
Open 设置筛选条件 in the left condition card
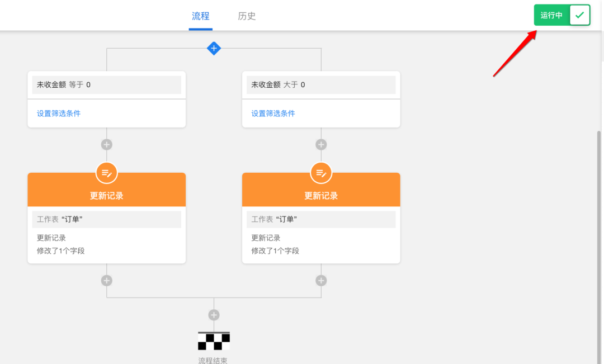click(58, 113)
